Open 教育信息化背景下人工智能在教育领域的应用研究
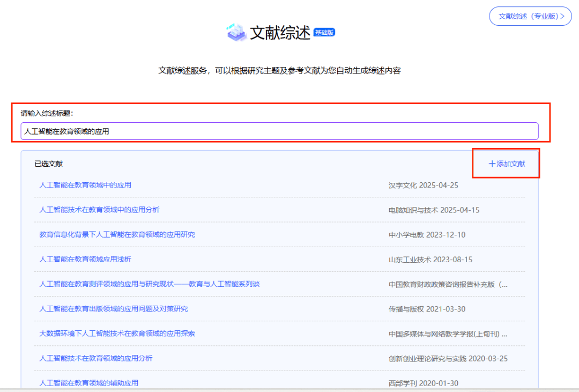This screenshot has height=392, width=579. [117, 234]
